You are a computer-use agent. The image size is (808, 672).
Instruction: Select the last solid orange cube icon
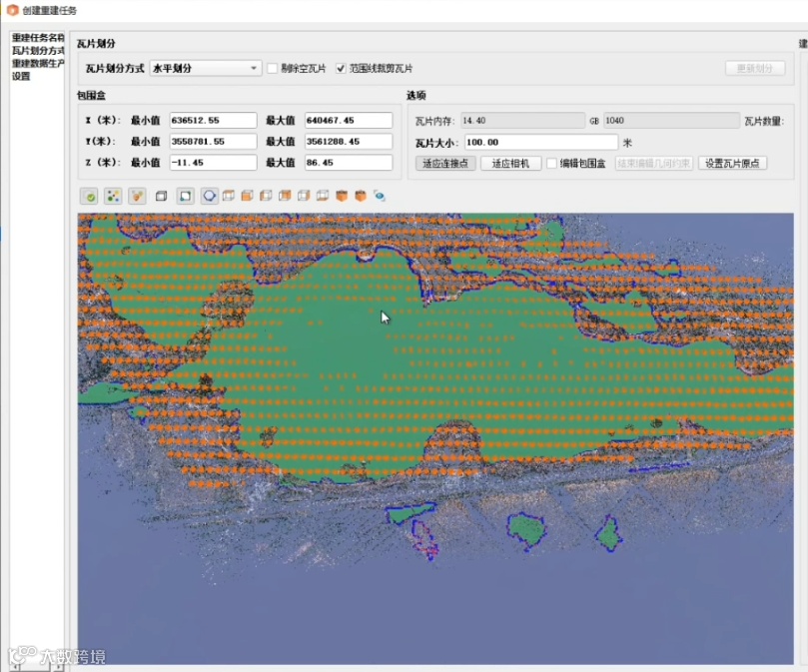(x=361, y=197)
